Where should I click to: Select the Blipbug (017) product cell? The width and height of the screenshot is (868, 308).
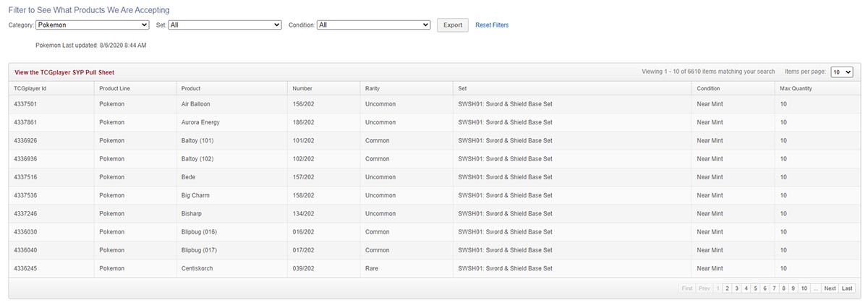231,250
